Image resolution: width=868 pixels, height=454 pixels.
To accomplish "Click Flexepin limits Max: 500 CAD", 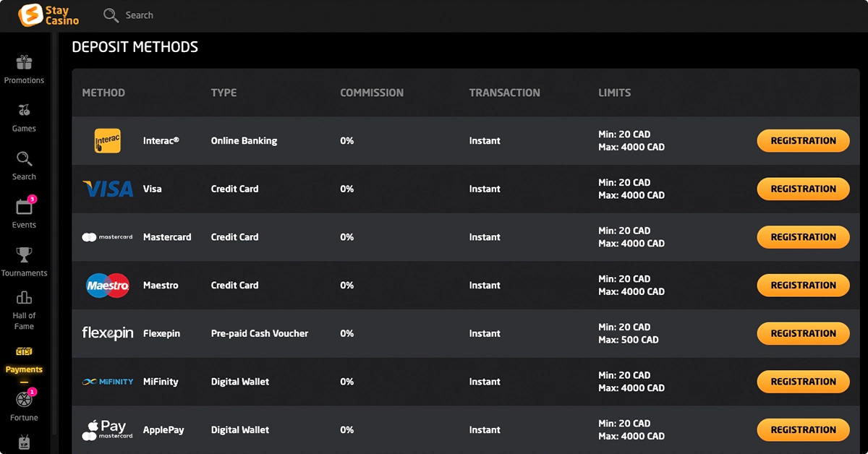I will coord(629,340).
